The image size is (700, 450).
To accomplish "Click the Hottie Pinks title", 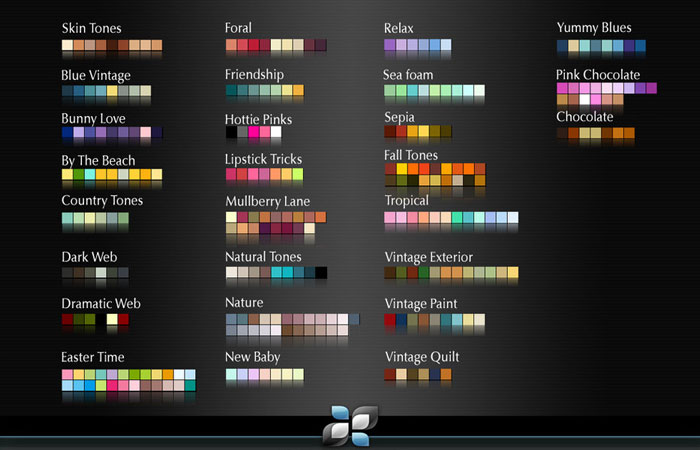I will tap(258, 119).
